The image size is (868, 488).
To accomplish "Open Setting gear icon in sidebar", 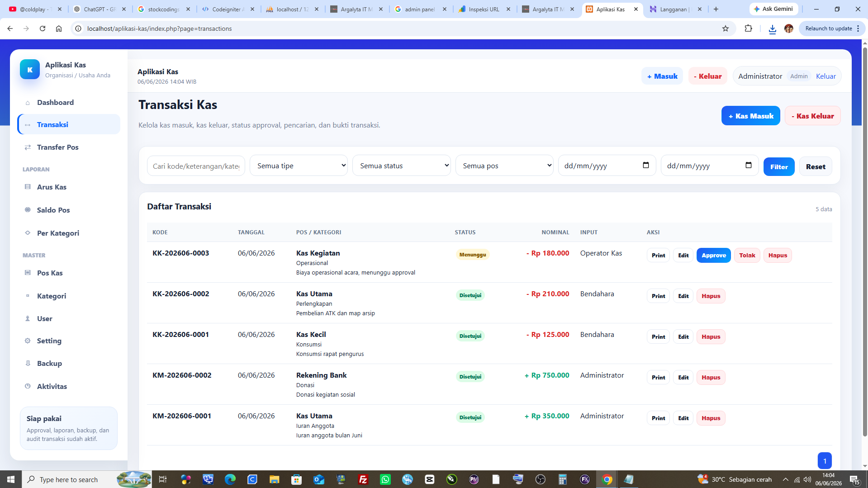I will click(28, 341).
